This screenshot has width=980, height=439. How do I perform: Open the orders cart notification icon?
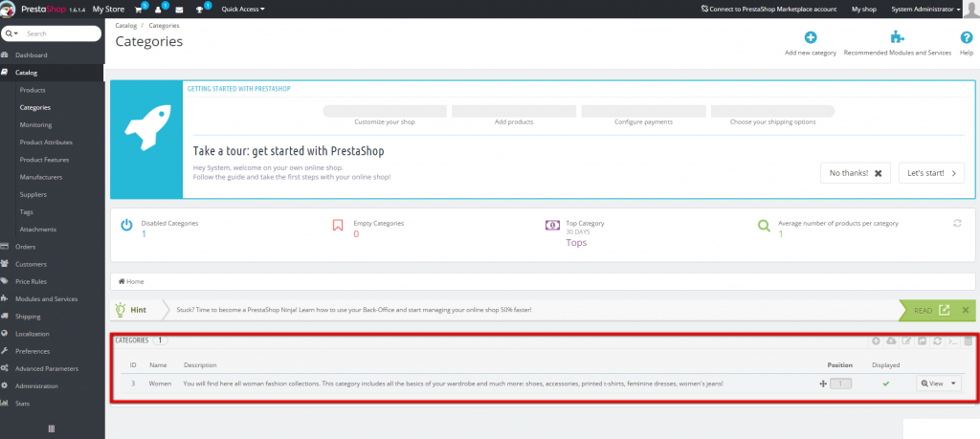[x=139, y=10]
